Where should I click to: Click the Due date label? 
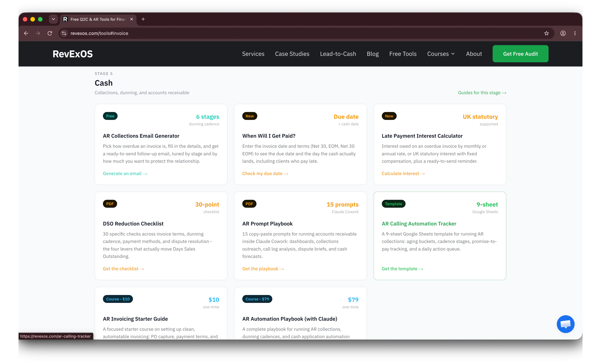click(x=346, y=117)
